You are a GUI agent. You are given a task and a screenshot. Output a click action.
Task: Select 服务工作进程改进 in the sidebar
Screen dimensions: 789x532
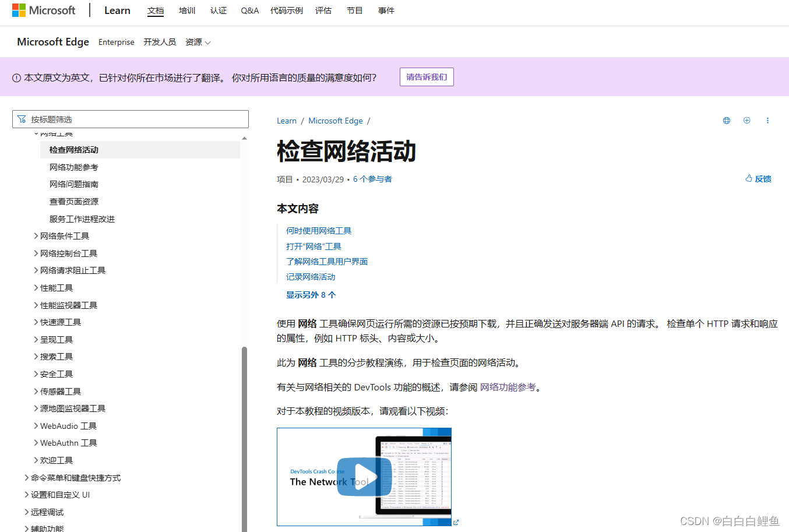pyautogui.click(x=82, y=219)
